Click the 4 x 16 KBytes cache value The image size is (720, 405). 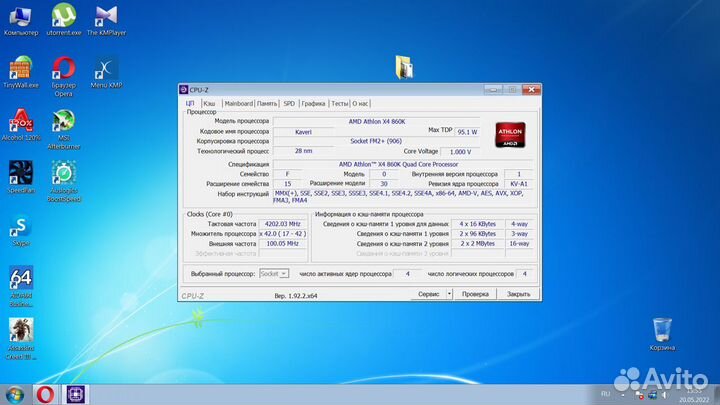[478, 224]
